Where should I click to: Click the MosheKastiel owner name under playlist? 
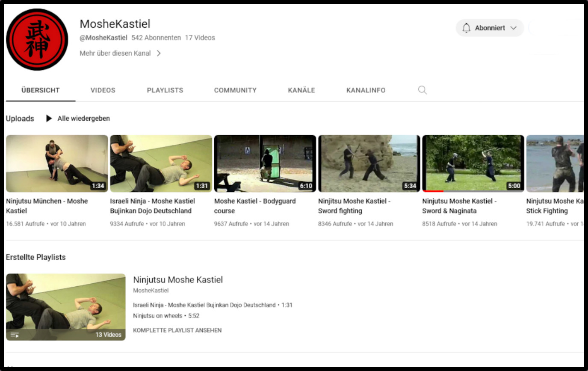click(151, 291)
